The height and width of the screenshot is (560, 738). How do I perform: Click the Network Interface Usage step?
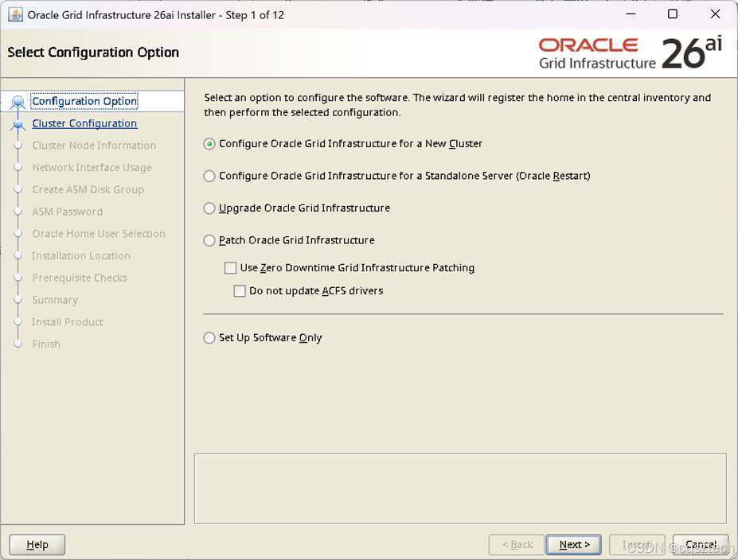tap(92, 167)
